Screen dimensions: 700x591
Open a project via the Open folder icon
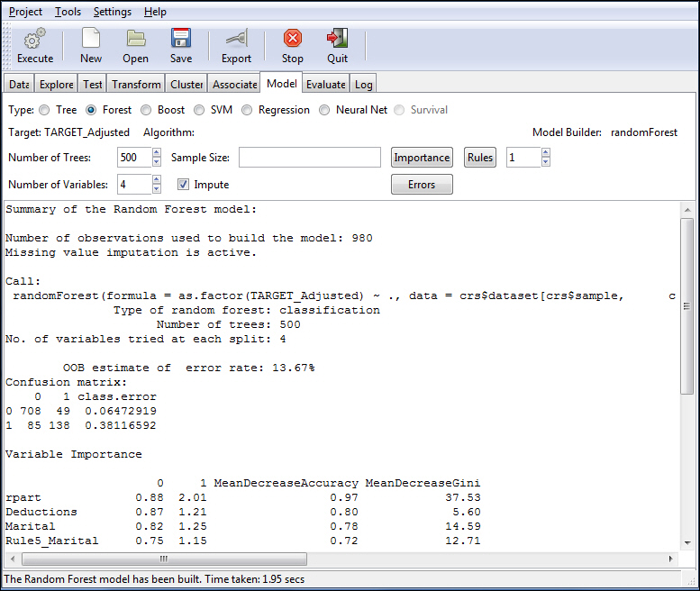pos(136,39)
